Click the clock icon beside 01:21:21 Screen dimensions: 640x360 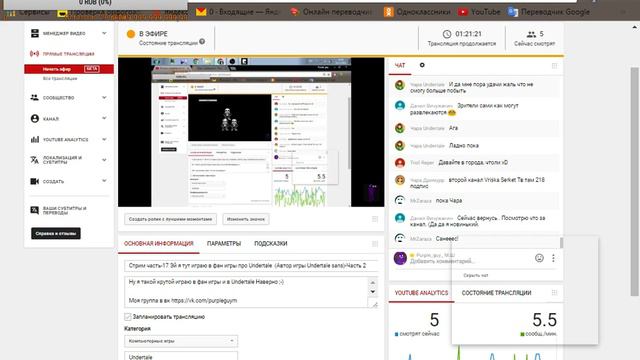pos(447,34)
